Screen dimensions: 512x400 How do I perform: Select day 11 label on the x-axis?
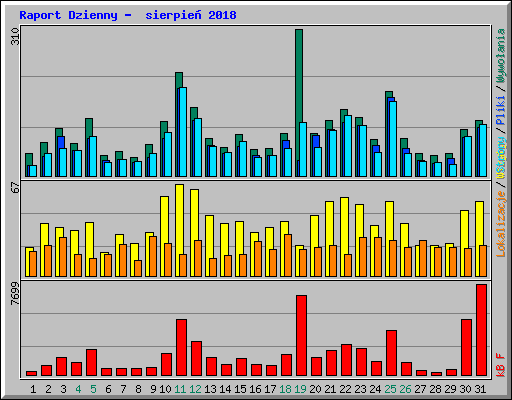tap(180, 389)
